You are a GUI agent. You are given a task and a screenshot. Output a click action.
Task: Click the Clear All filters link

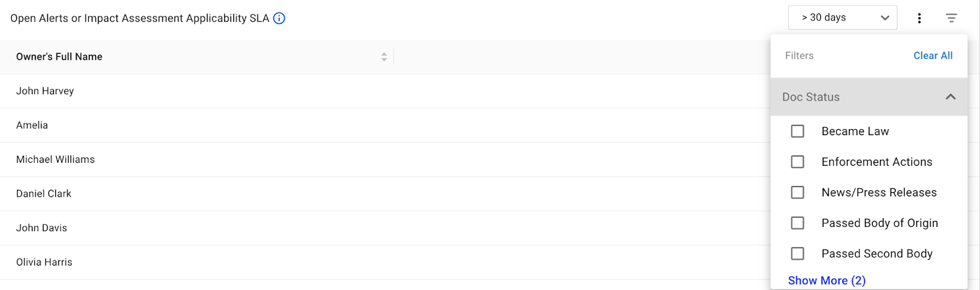(x=933, y=56)
